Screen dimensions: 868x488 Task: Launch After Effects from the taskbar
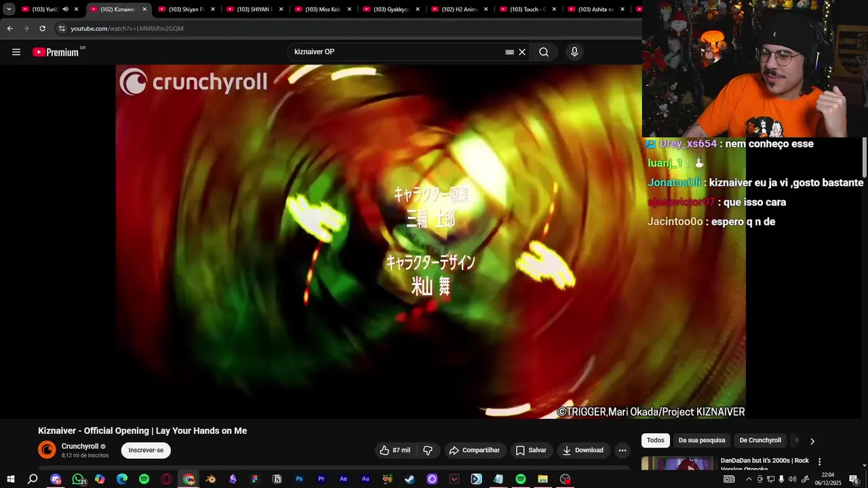pyautogui.click(x=343, y=479)
